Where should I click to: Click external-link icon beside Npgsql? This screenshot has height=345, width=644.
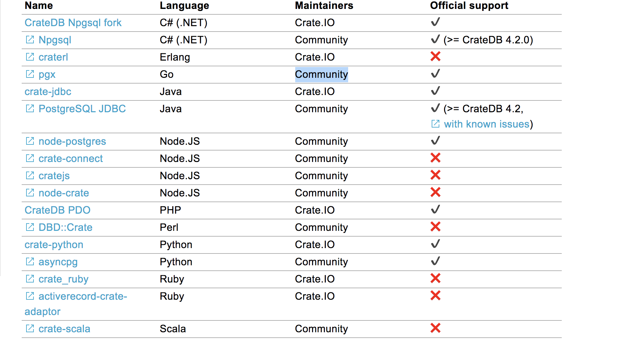pyautogui.click(x=30, y=40)
